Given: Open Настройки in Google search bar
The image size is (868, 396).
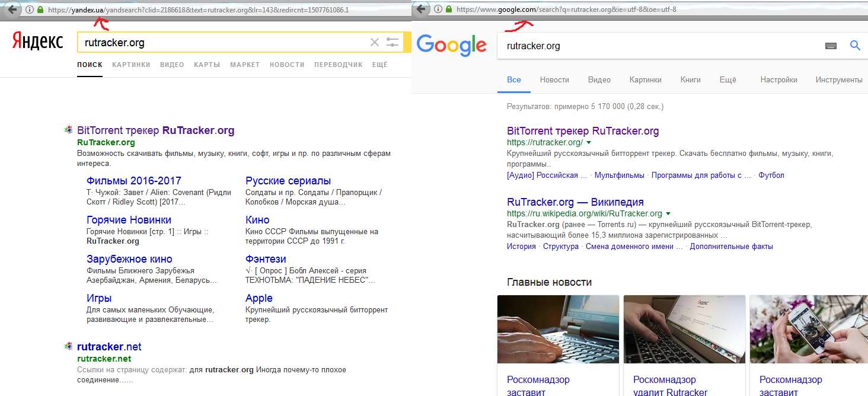Looking at the screenshot, I should (778, 79).
